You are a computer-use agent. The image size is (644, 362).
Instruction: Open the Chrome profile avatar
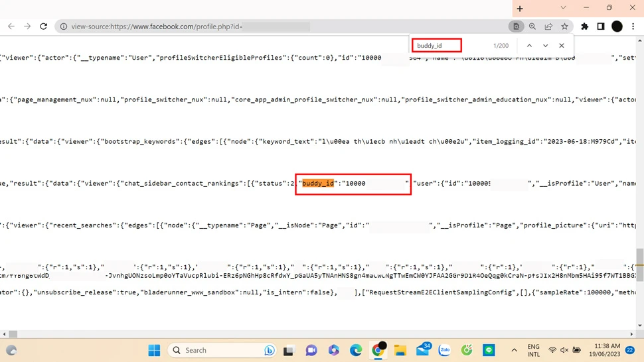pyautogui.click(x=617, y=27)
